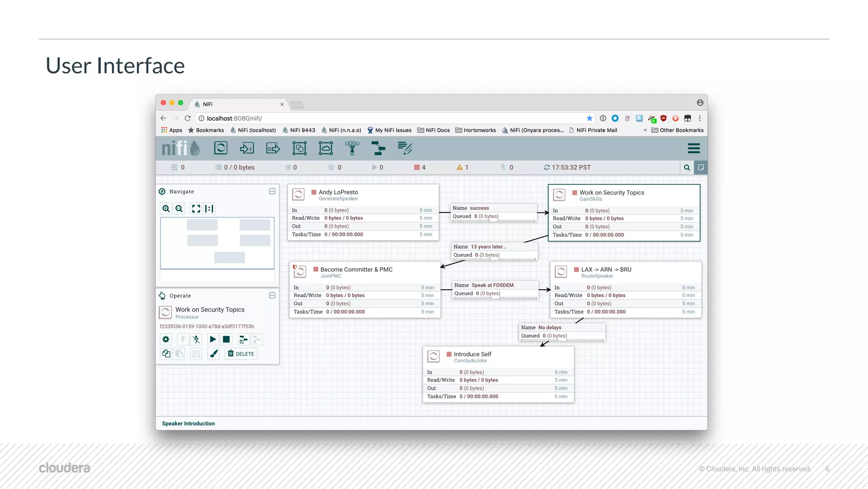The width and height of the screenshot is (868, 489).
Task: Click the refresh icon next to 17:53:32 PST
Action: click(x=547, y=168)
